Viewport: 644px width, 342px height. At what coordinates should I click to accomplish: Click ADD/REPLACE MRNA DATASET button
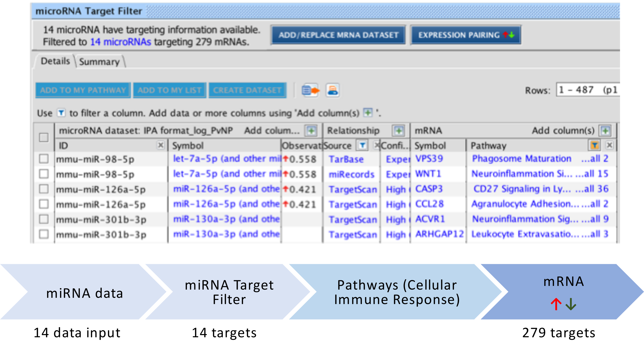tap(338, 35)
